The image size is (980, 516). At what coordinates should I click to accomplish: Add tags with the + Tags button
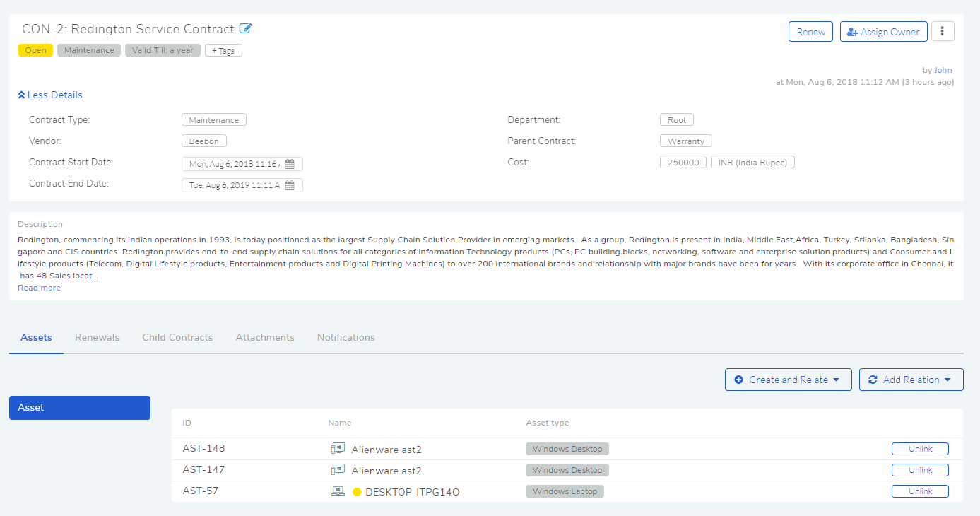point(223,50)
